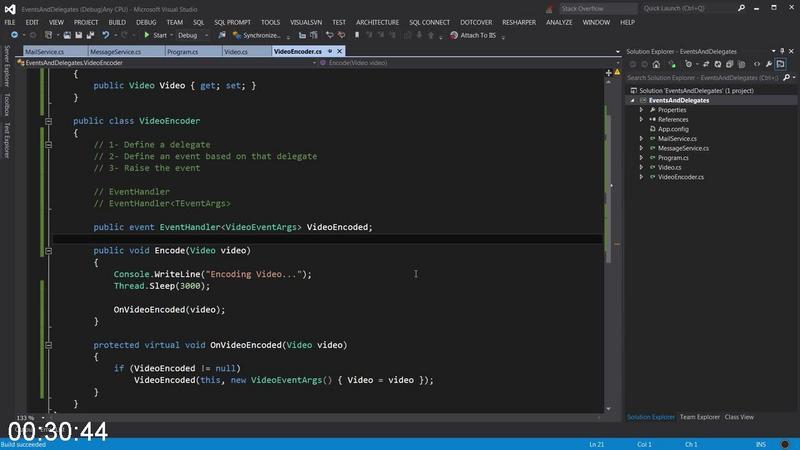Pin the Solution Explorer panel with auto-hide pin
800x450 pixels.
(x=782, y=51)
